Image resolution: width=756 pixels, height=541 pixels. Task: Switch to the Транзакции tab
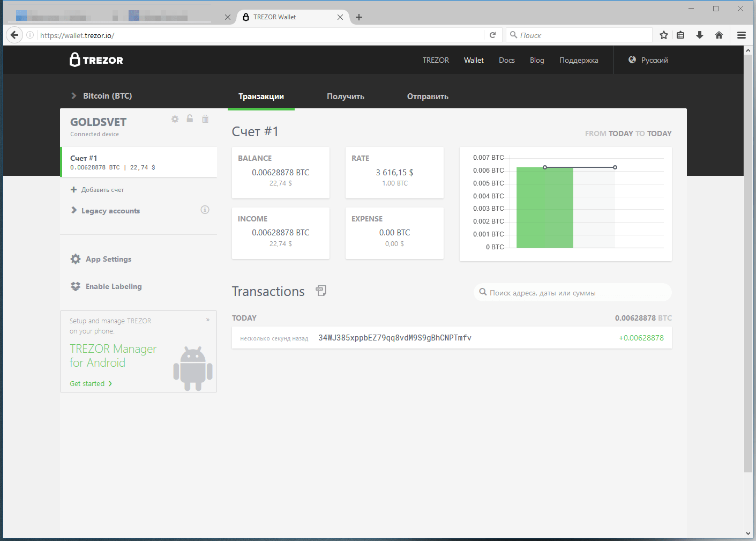coord(261,97)
